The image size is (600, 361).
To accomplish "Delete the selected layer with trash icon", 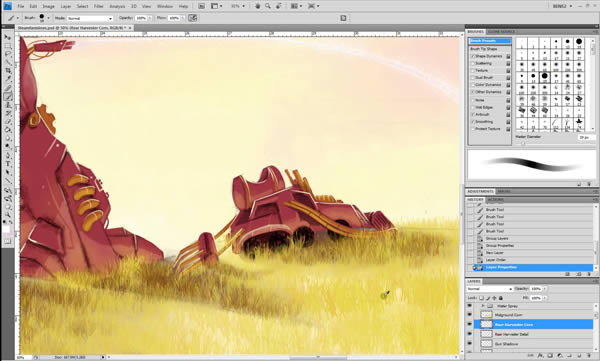I will click(589, 356).
